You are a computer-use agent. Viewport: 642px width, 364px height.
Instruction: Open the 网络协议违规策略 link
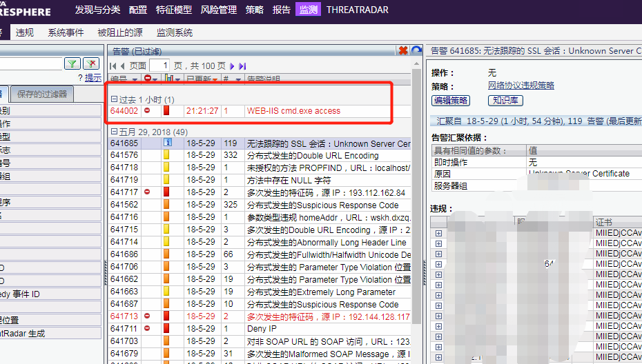tap(521, 85)
